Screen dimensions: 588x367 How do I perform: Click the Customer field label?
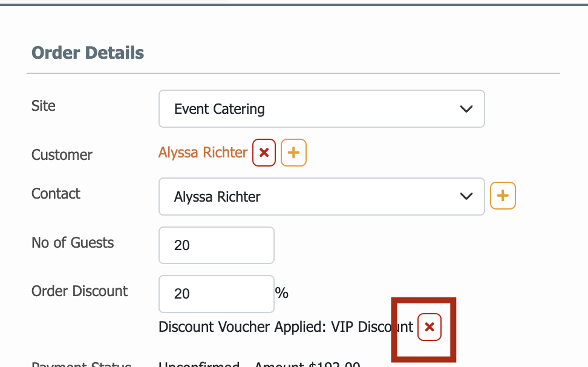tap(62, 155)
